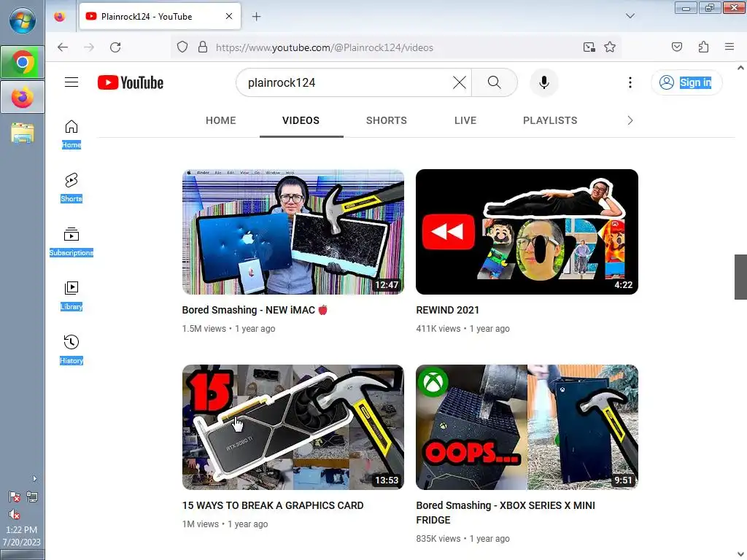The width and height of the screenshot is (747, 560).
Task: Start voice search with the microphone icon
Action: [544, 82]
